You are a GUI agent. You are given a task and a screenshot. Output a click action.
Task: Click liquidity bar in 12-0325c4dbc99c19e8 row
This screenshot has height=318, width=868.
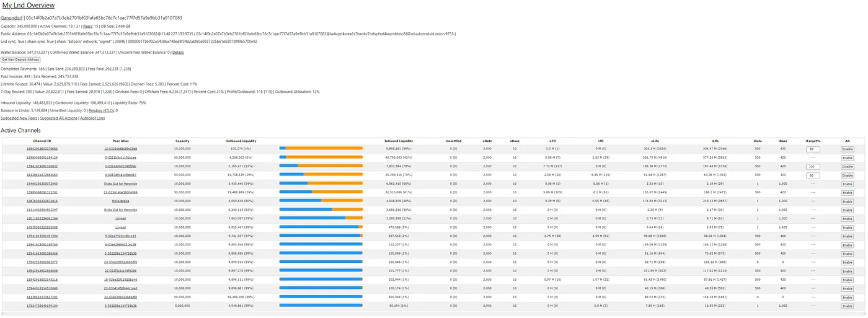321,149
